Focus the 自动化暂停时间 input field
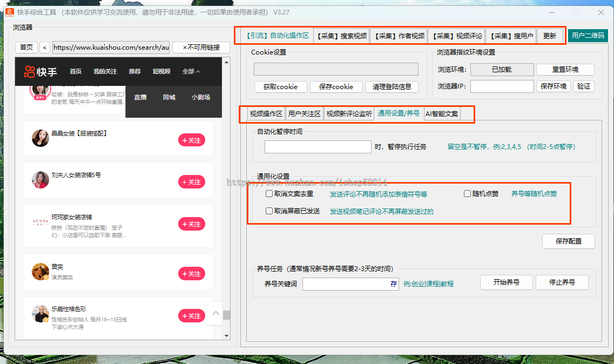The image size is (614, 364). coord(318,147)
